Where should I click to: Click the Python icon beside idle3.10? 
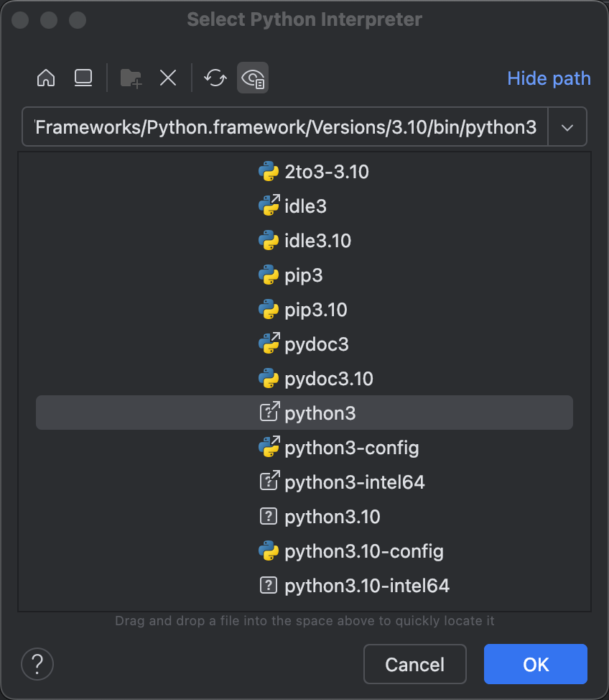pos(269,240)
